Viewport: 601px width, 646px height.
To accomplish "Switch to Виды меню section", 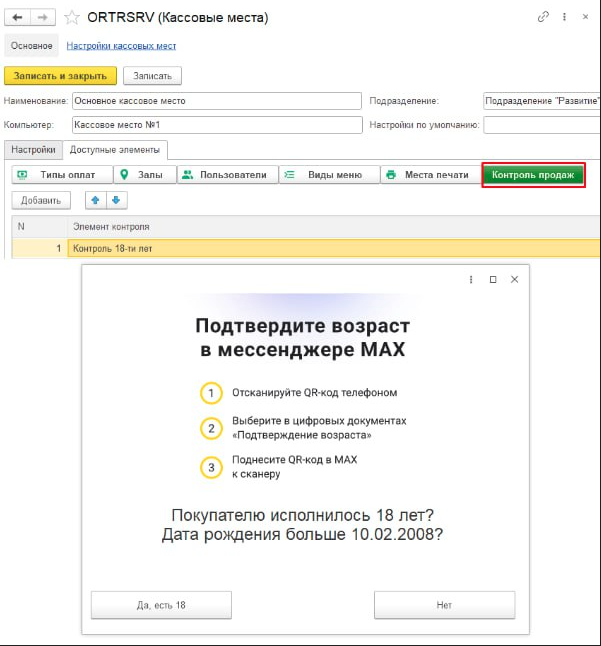I will click(x=326, y=175).
